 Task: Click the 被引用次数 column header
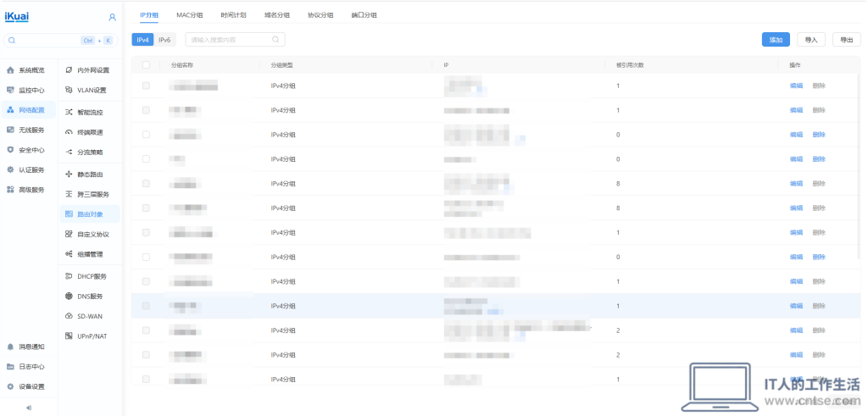[x=630, y=64]
